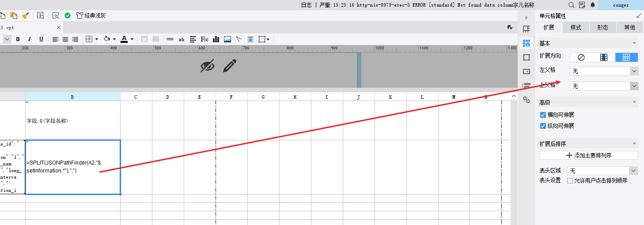Open the 表头区域 dropdown
This screenshot has height=225, width=644.
pos(602,171)
